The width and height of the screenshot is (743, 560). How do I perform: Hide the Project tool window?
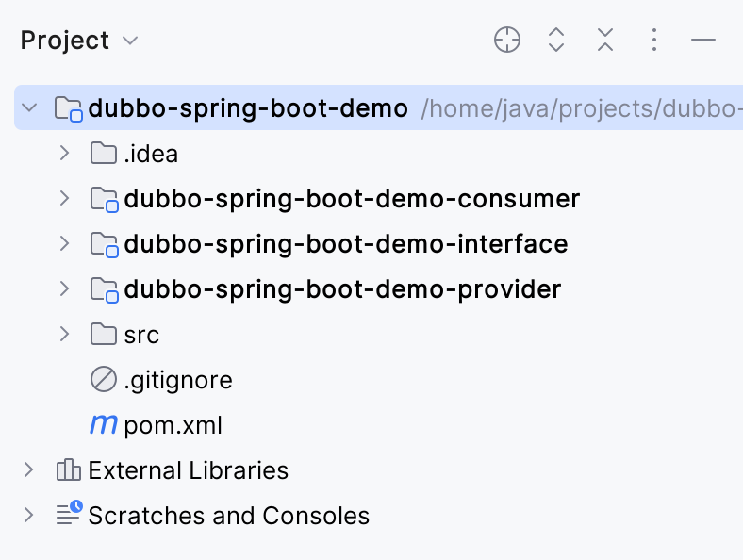point(703,40)
